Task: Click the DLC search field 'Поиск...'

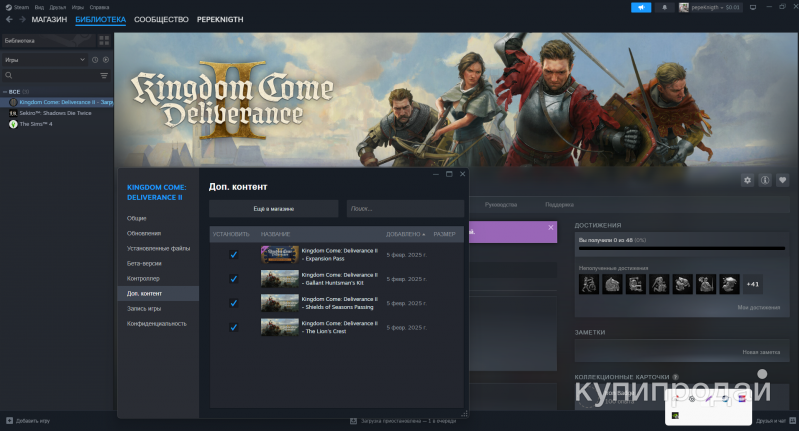Action: [404, 208]
